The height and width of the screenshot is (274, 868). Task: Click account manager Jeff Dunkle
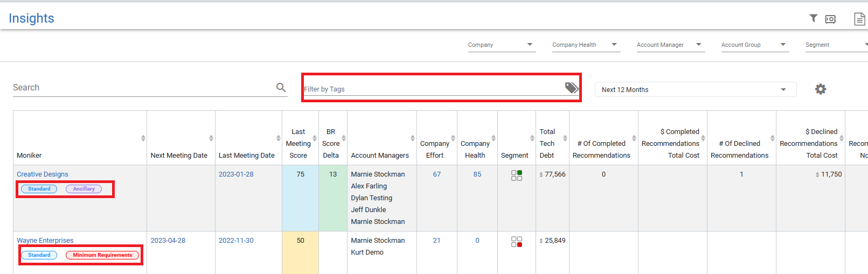tap(369, 210)
